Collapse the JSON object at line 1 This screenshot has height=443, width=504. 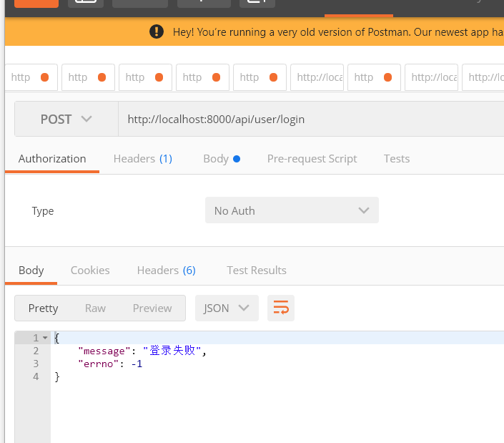(46, 338)
